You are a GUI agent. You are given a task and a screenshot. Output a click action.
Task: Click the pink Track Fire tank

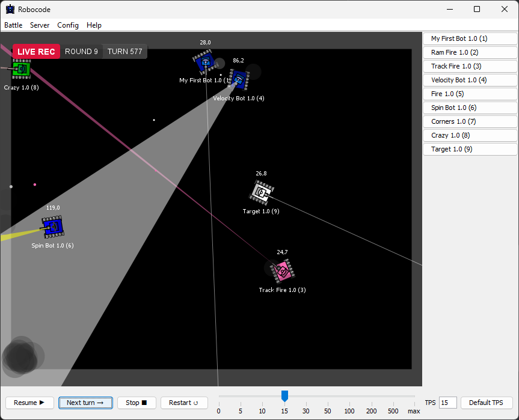[x=282, y=271]
